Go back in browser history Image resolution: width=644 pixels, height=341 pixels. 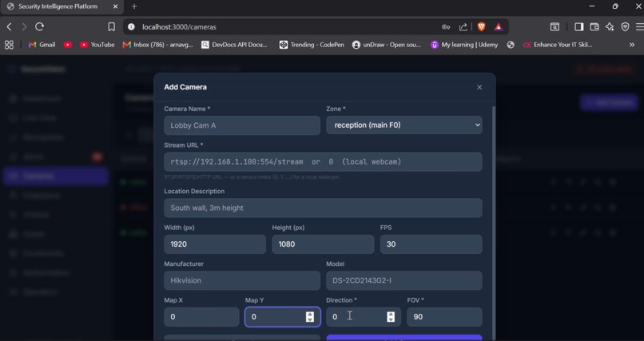(9, 26)
